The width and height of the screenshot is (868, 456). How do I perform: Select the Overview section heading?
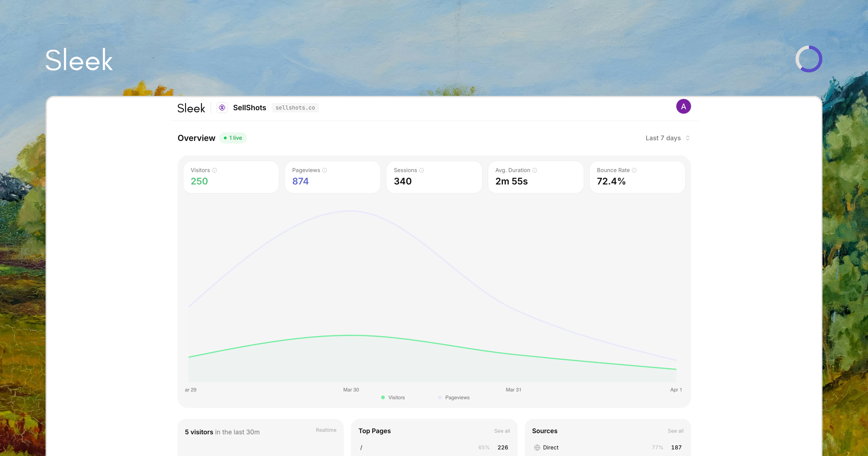pyautogui.click(x=197, y=138)
